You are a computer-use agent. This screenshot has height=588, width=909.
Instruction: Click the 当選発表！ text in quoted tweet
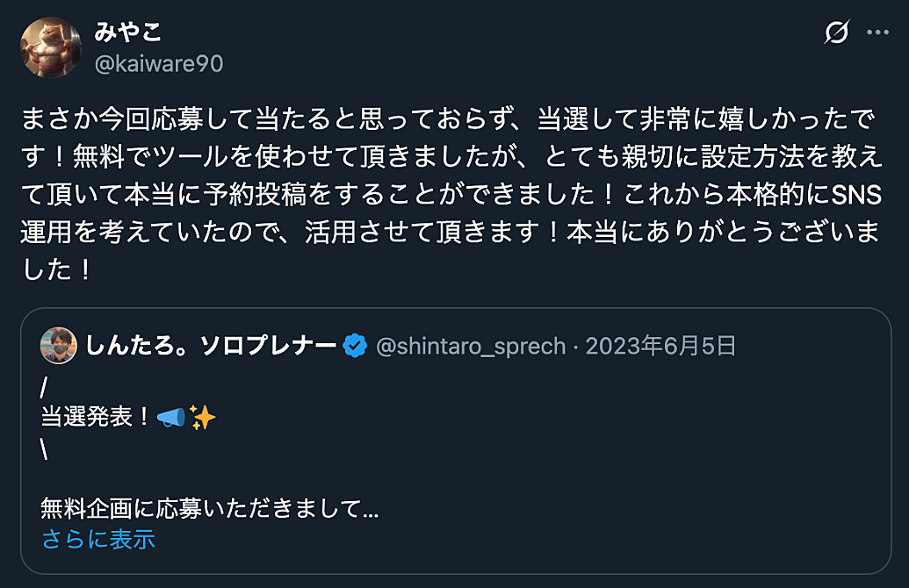[97, 418]
